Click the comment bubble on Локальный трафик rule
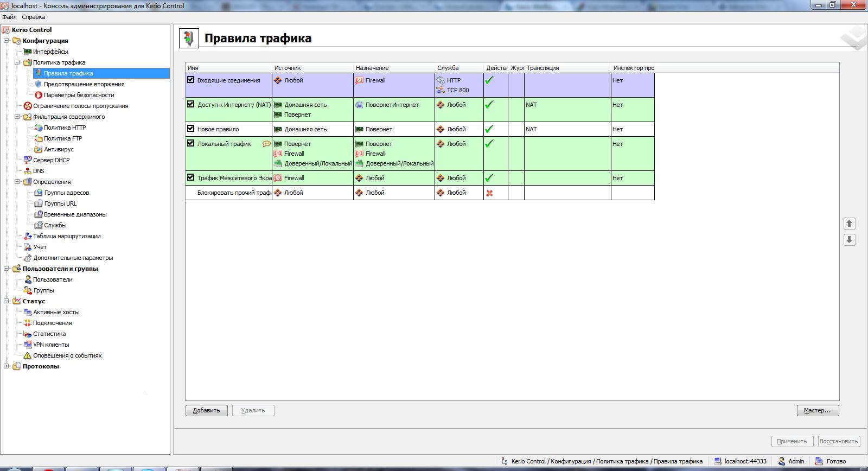 coord(266,144)
